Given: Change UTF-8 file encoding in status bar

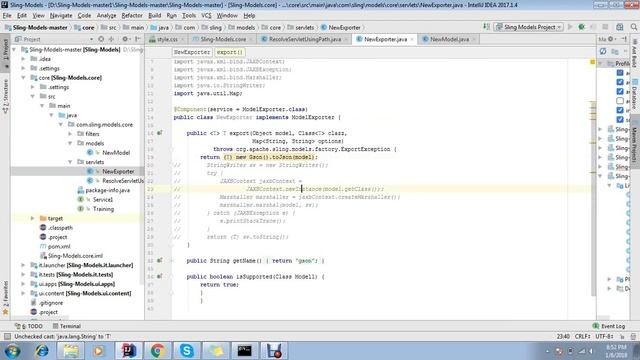Looking at the screenshot, I should click(x=604, y=336).
